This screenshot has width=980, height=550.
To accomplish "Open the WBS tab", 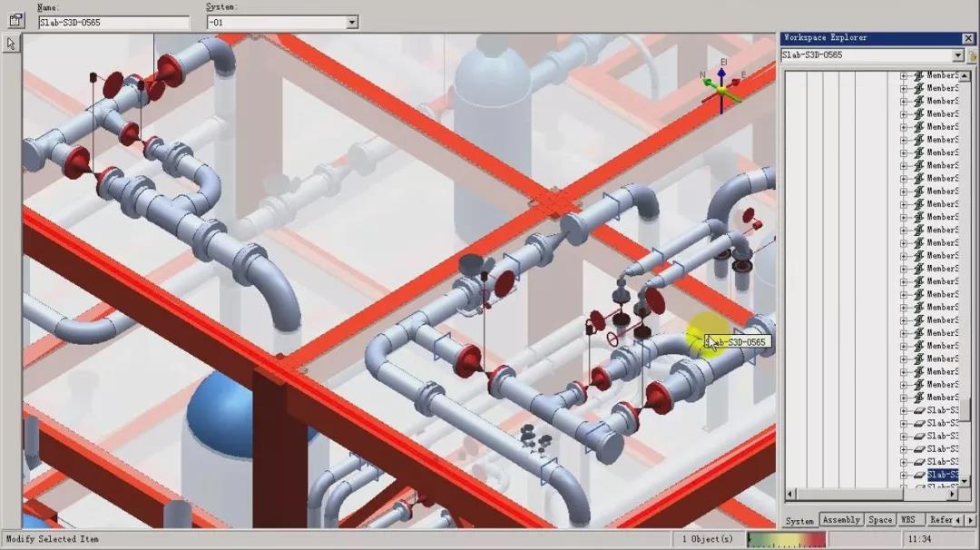I will pos(907,520).
